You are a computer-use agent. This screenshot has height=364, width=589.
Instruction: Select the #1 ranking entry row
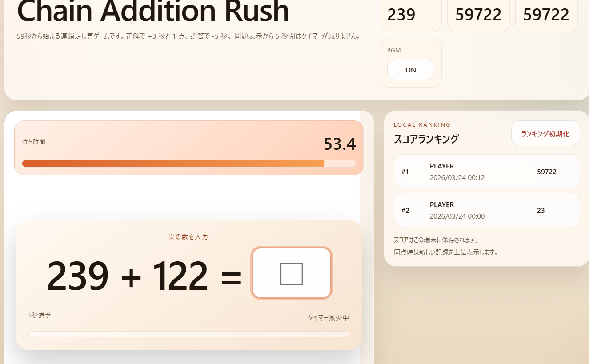[x=486, y=172]
